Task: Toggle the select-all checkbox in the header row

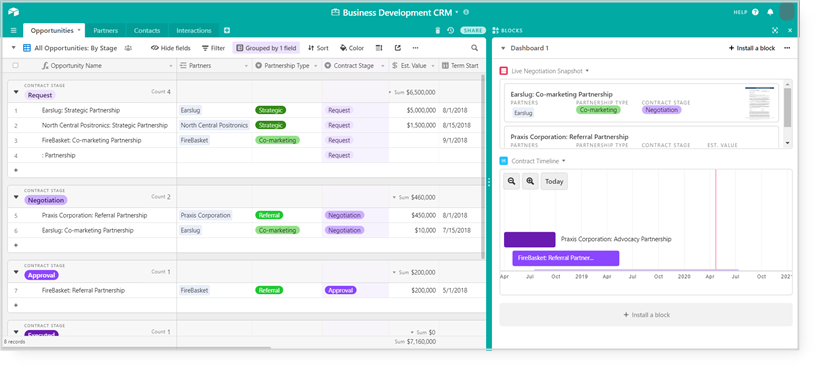Action: tap(15, 66)
